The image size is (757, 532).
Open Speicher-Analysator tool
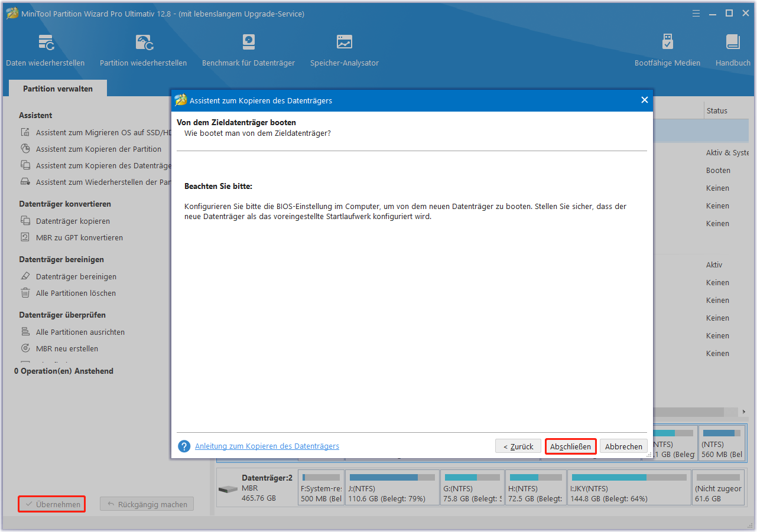pos(345,50)
